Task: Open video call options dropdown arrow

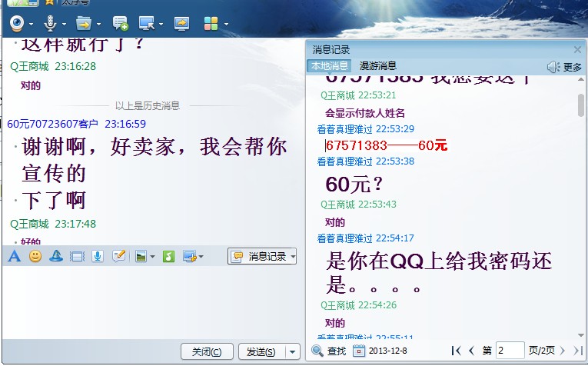Action: click(x=31, y=25)
